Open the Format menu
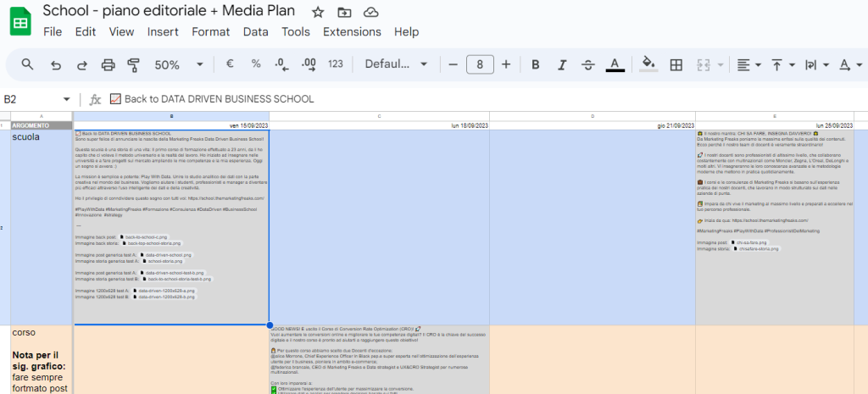 [210, 31]
